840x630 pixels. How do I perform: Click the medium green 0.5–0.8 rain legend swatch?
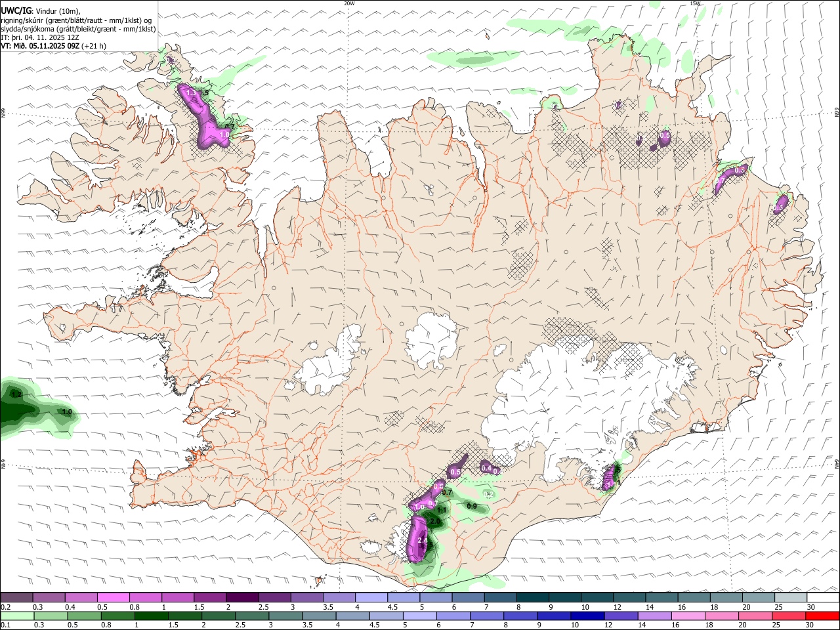point(83,616)
